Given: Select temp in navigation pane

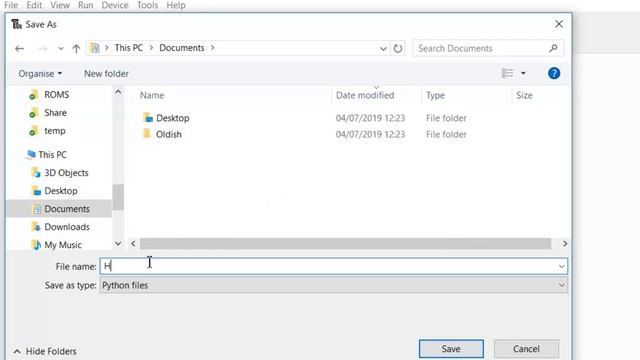Looking at the screenshot, I should click(x=55, y=131).
